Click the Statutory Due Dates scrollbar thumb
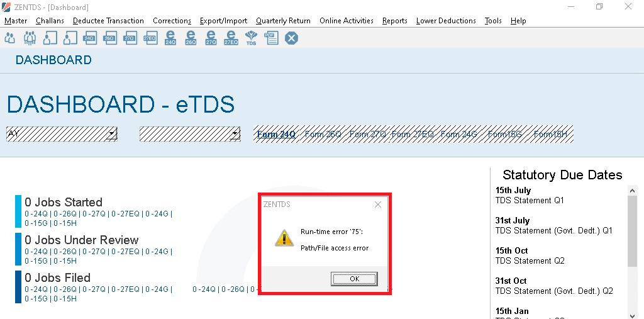Image resolution: width=644 pixels, height=319 pixels. click(x=633, y=231)
